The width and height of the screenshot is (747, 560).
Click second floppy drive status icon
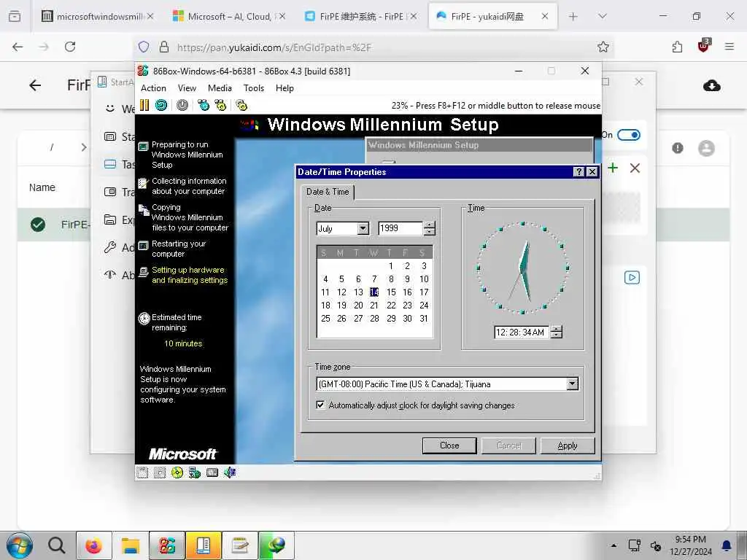tap(160, 472)
